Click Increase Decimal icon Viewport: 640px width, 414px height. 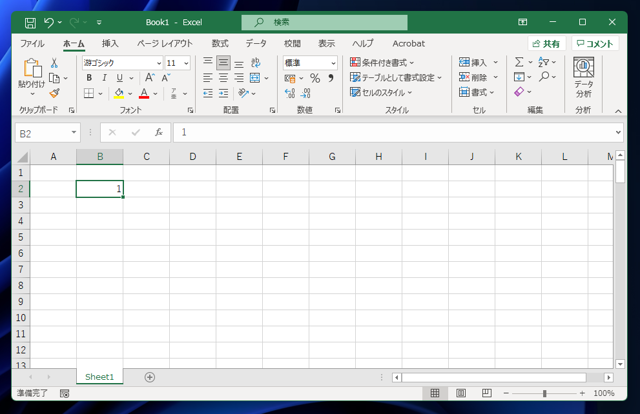[x=290, y=93]
